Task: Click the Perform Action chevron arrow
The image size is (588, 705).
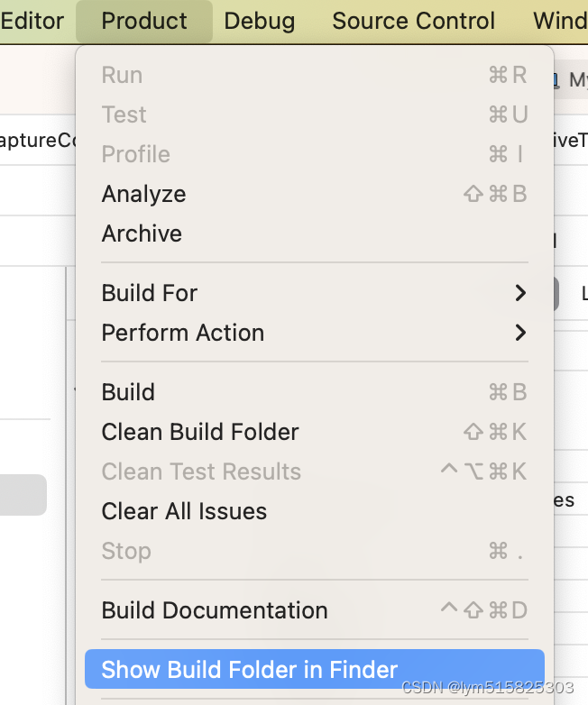Action: pos(519,333)
